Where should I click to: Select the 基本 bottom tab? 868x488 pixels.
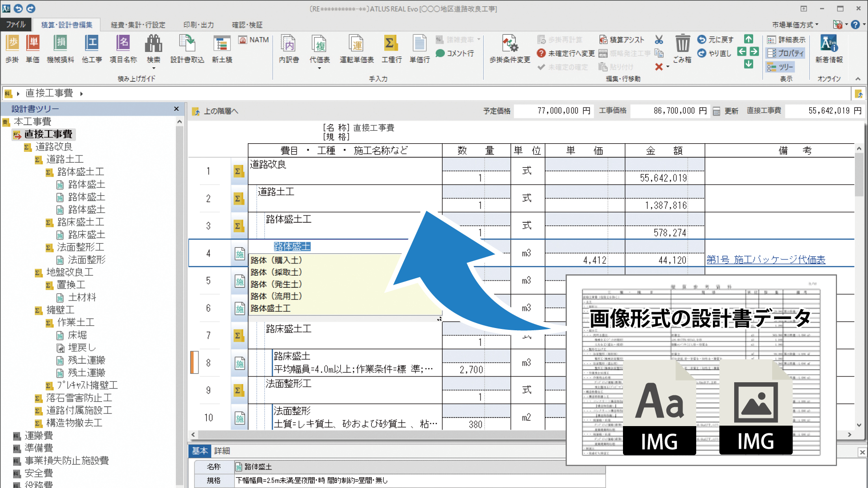200,451
